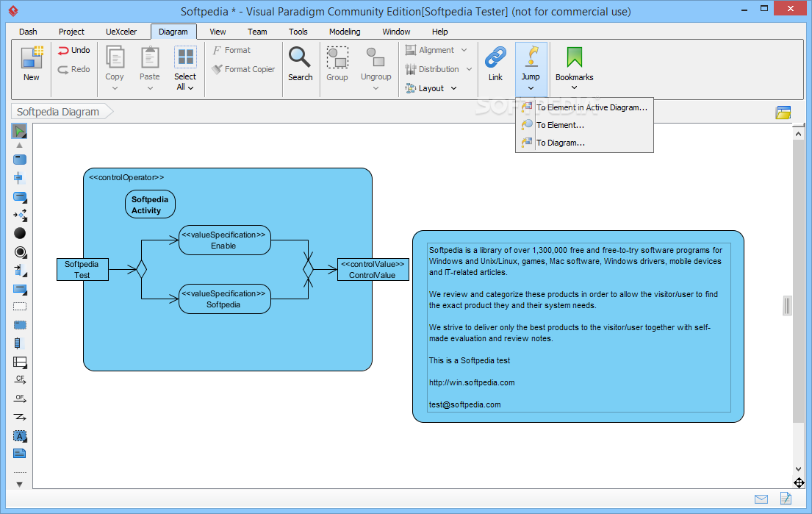Select the Initial Node black circle tool

click(20, 234)
